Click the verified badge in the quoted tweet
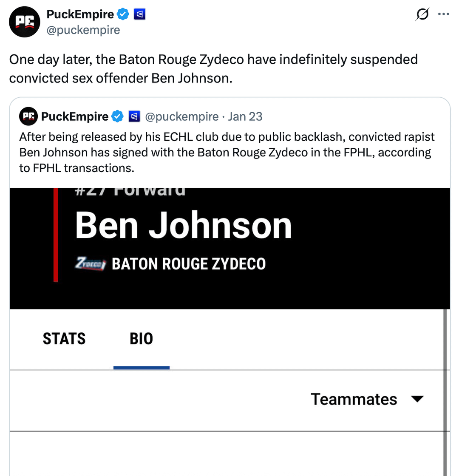Image resolution: width=459 pixels, height=476 pixels. pos(118,116)
